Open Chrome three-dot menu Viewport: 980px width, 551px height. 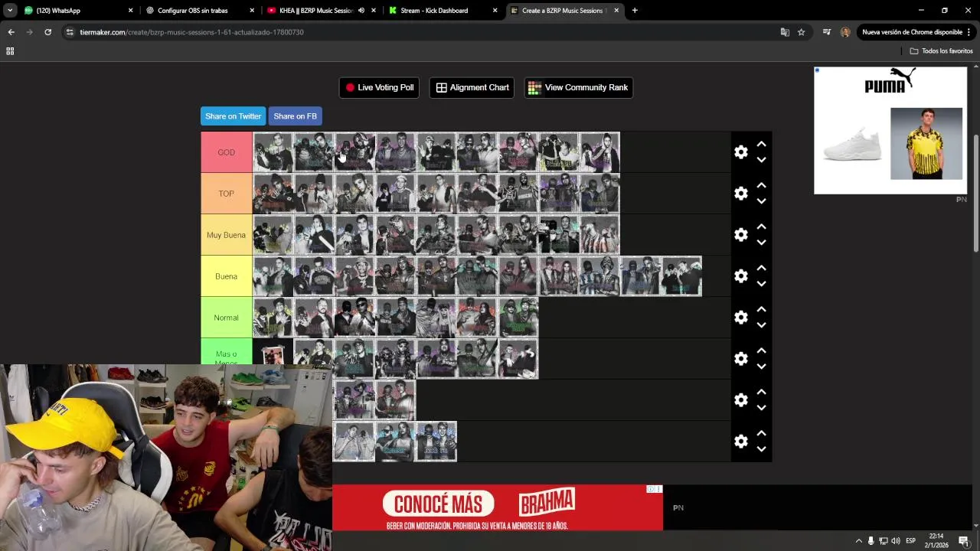(969, 32)
